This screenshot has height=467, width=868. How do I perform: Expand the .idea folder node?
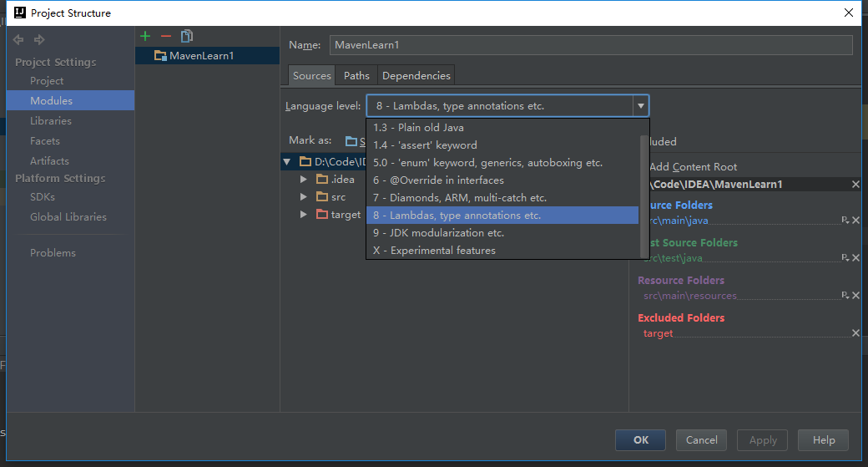303,179
